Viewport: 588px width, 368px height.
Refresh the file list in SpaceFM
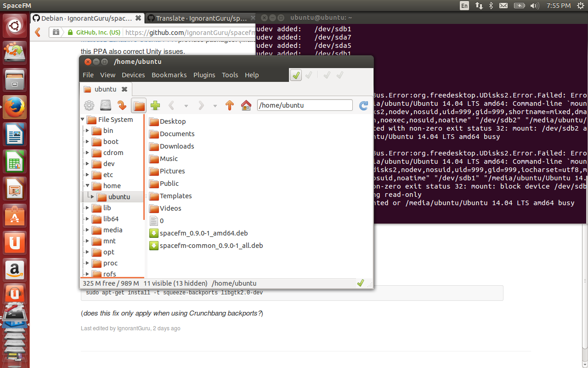363,105
